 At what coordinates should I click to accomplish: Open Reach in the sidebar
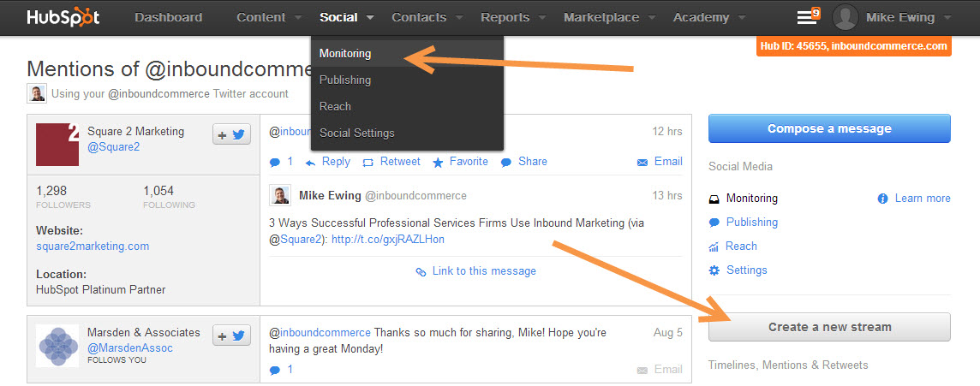(x=732, y=246)
